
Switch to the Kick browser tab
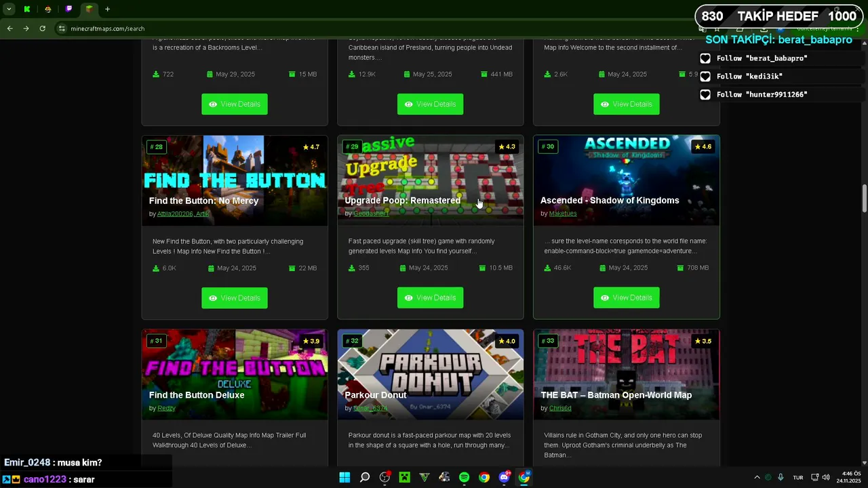(27, 9)
